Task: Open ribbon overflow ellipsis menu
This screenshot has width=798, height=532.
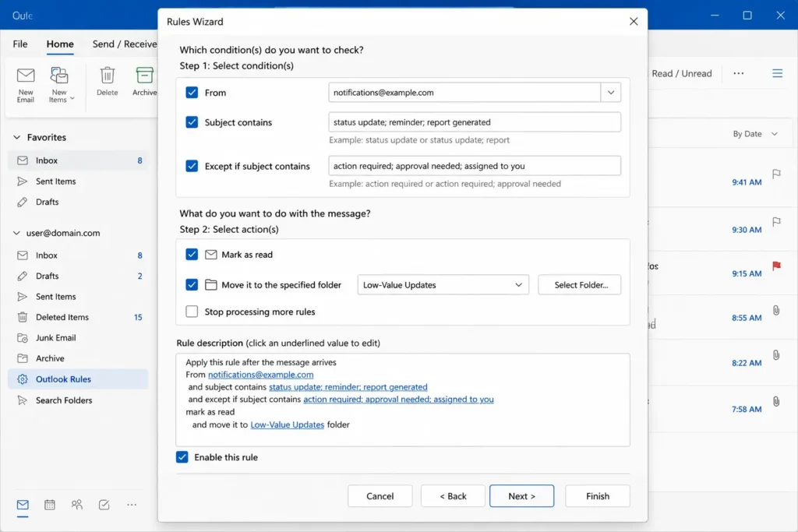Action: coord(739,73)
